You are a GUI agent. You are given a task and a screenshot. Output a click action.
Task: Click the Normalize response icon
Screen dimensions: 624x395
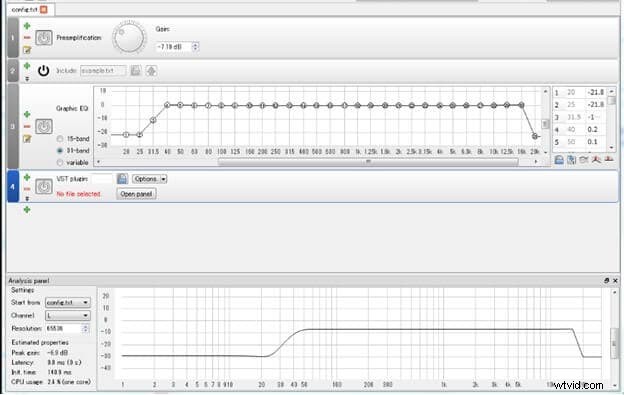(x=596, y=160)
